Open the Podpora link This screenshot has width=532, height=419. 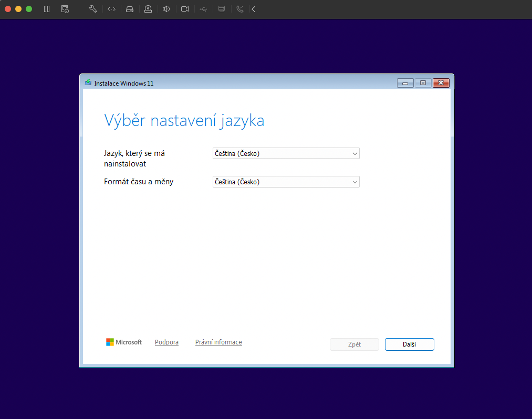pos(166,342)
